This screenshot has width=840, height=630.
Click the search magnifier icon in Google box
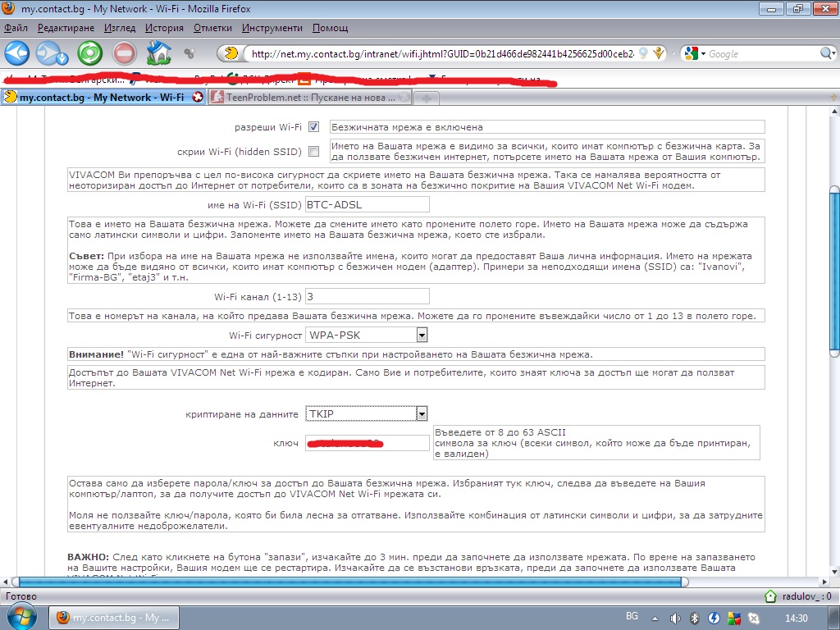(x=825, y=53)
